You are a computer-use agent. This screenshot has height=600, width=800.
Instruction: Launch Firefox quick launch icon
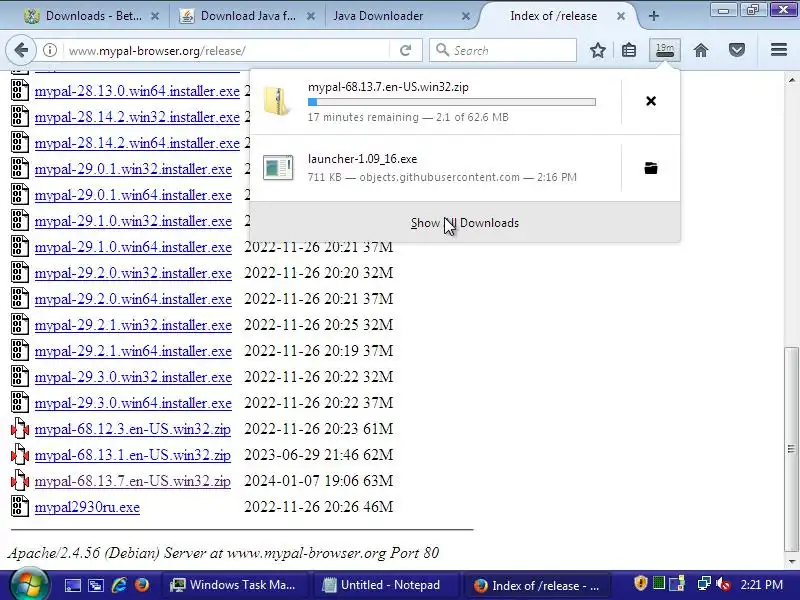(142, 585)
